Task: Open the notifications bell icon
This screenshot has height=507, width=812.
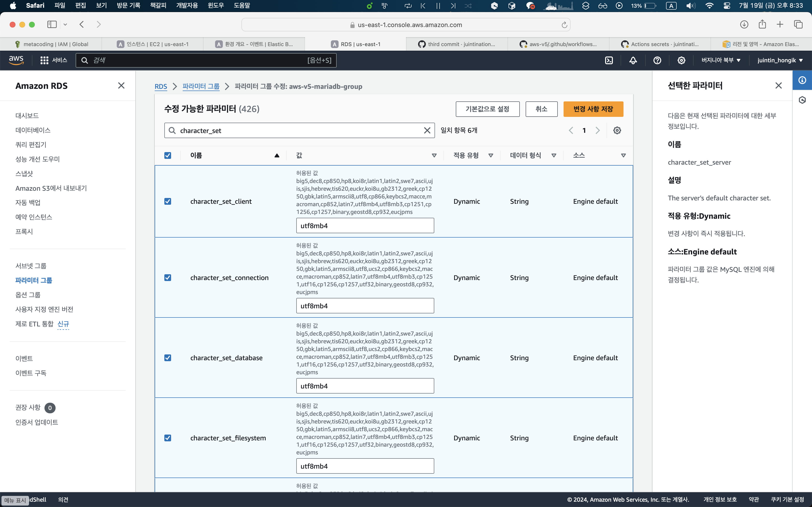Action: 633,60
